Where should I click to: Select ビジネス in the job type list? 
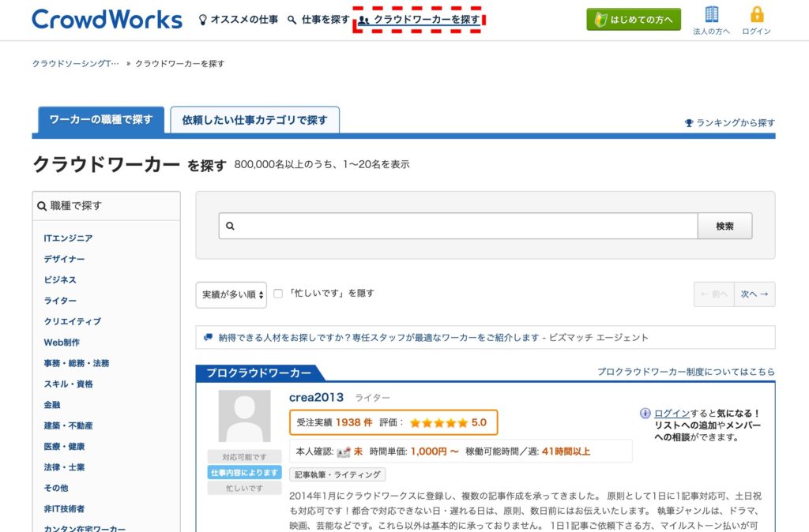pyautogui.click(x=60, y=280)
